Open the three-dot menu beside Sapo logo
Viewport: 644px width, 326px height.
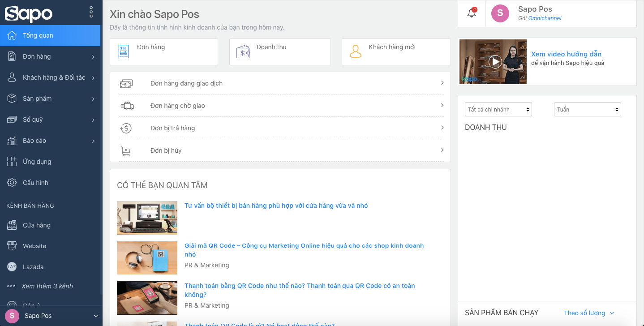91,12
